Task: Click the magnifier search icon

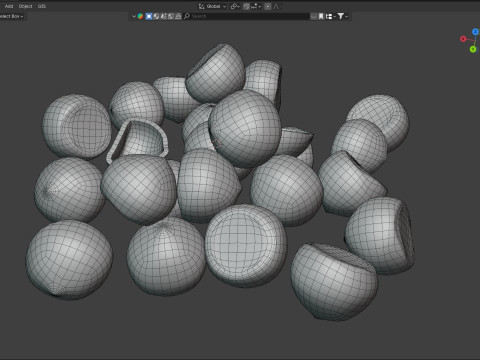Action: pos(187,16)
